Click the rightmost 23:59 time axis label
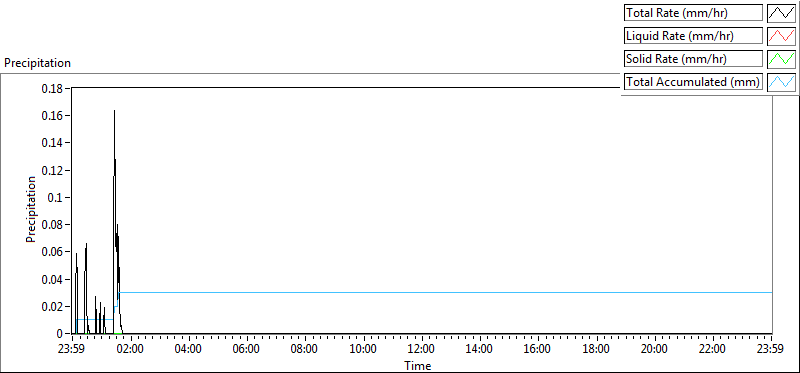This screenshot has width=800, height=373. pyautogui.click(x=770, y=350)
